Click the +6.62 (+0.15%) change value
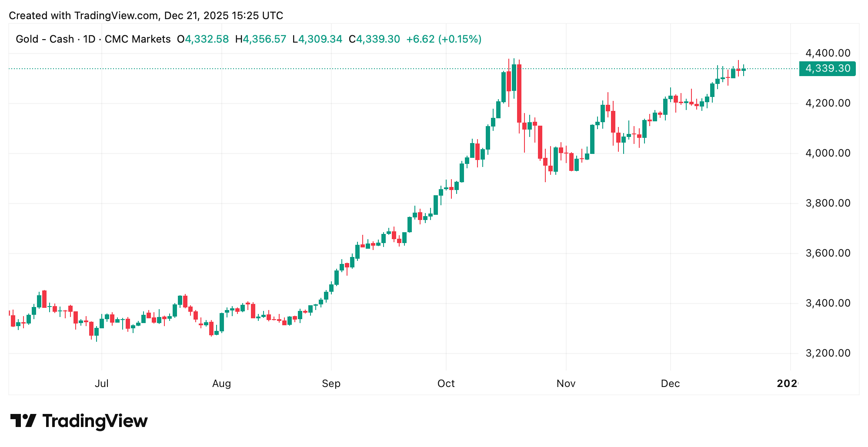The height and width of the screenshot is (447, 868). (x=444, y=39)
